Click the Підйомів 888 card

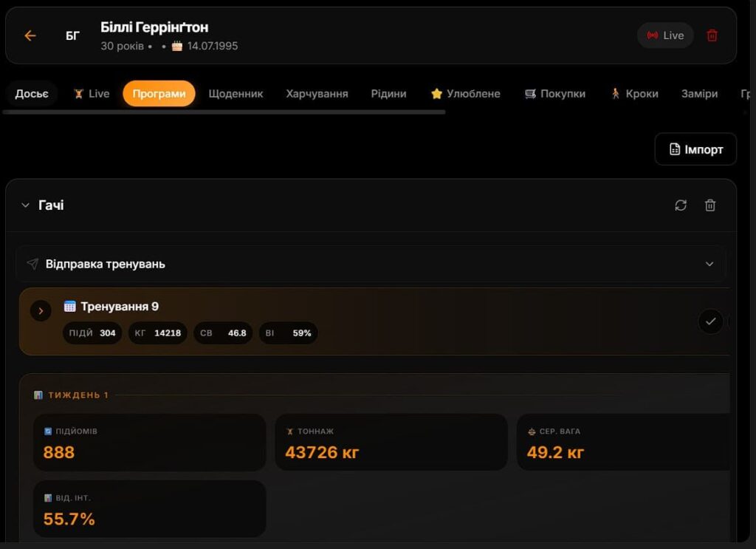[149, 443]
